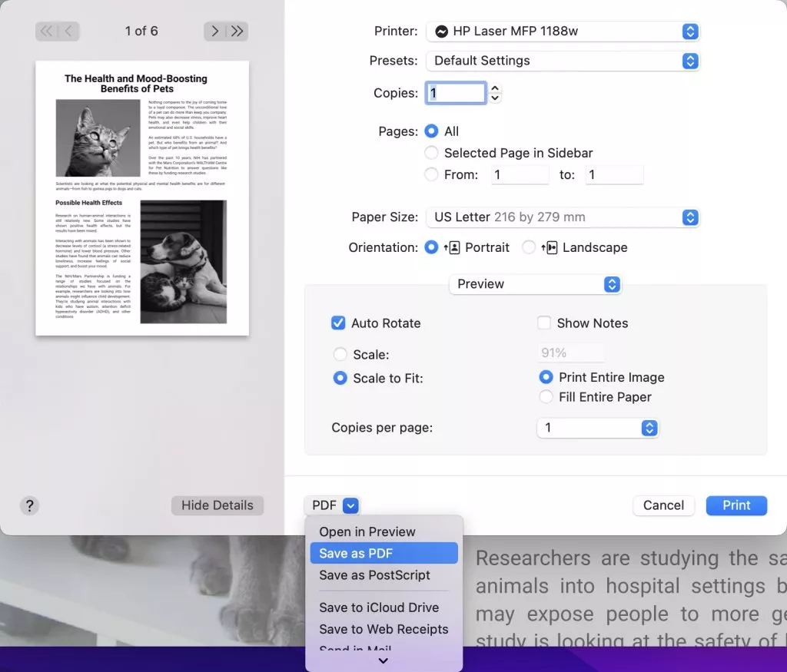The image size is (787, 672).
Task: Enable the Show Notes checkbox
Action: click(544, 323)
